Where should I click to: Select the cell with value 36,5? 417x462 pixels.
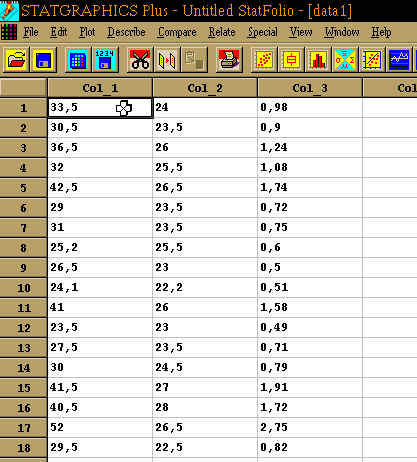(x=100, y=148)
